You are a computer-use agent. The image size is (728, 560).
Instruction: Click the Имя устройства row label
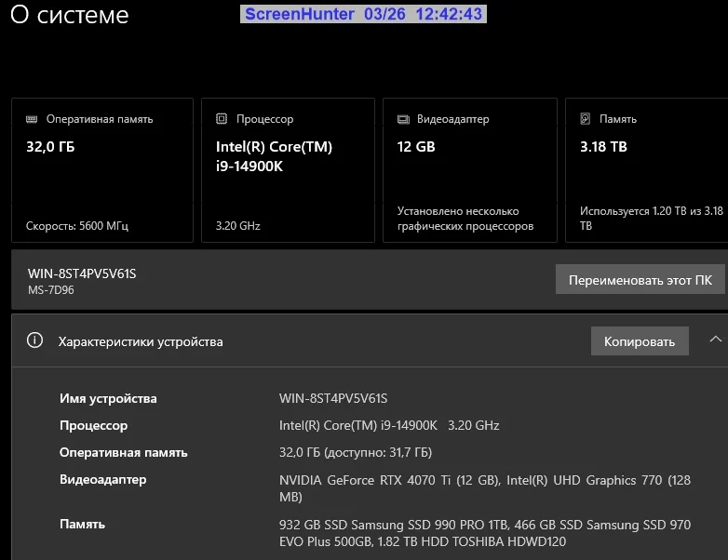tap(108, 398)
